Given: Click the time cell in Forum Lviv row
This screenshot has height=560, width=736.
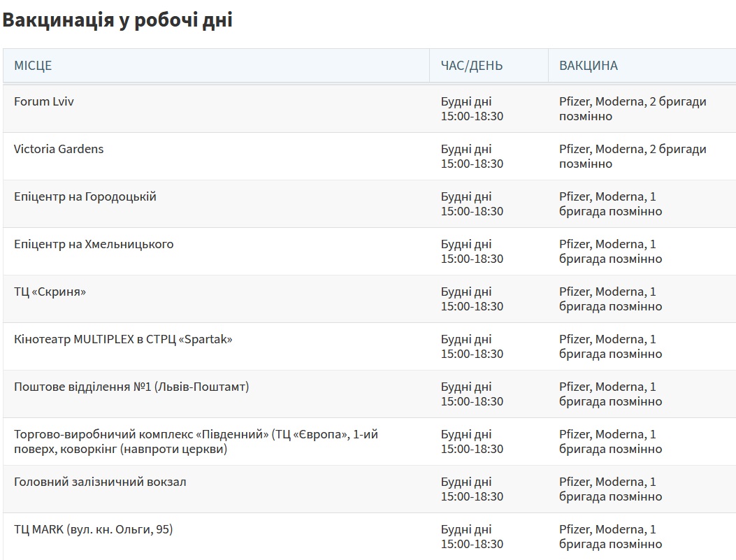Looking at the screenshot, I should (x=472, y=109).
